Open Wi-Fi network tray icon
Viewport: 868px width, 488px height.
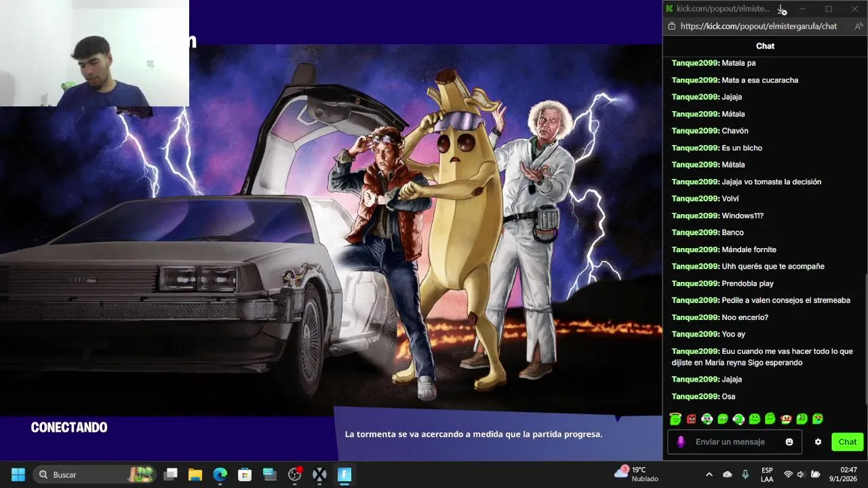coord(788,474)
